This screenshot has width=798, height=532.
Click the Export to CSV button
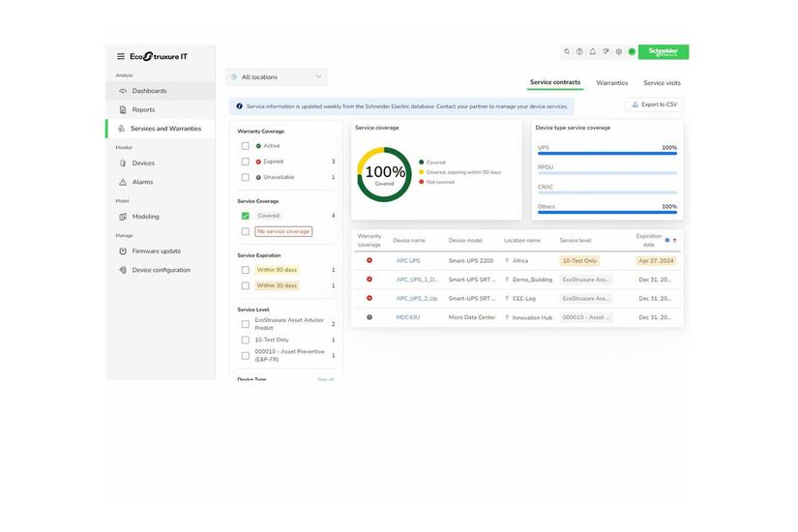[x=654, y=104]
